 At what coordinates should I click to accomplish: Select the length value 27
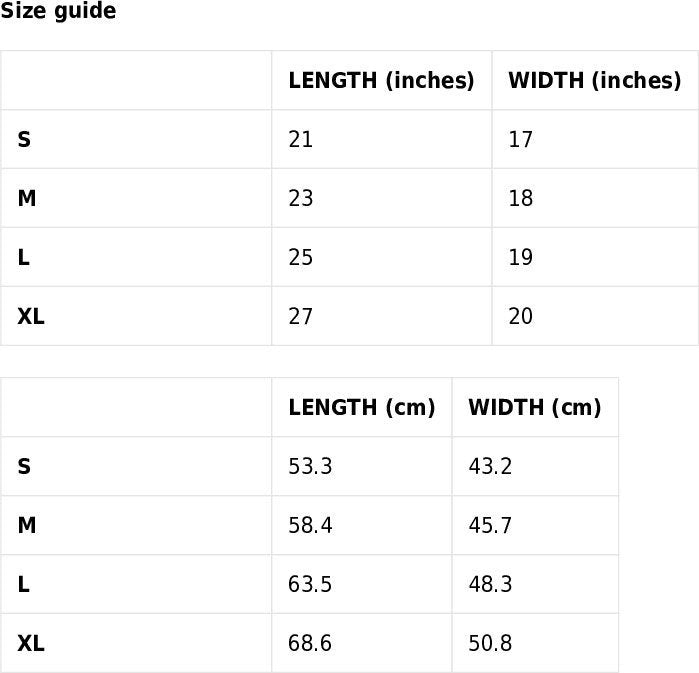coord(300,316)
